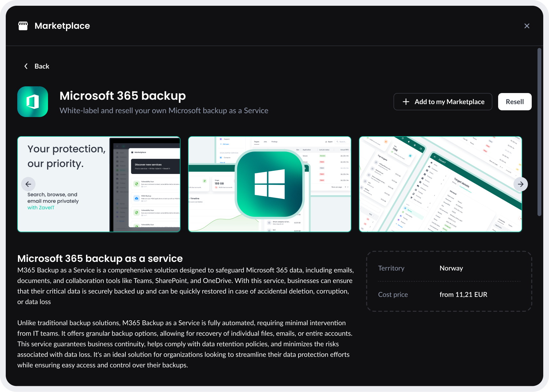Open the 'Your protection, our priority' thumbnail
The height and width of the screenshot is (392, 549).
[99, 184]
